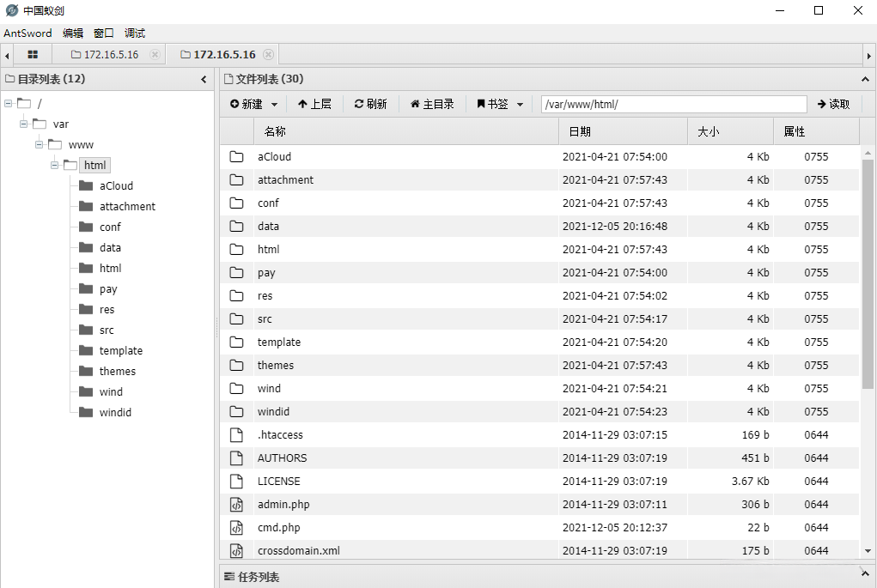Viewport: 877px width, 588px height.
Task: Click the 读取 button
Action: point(833,104)
